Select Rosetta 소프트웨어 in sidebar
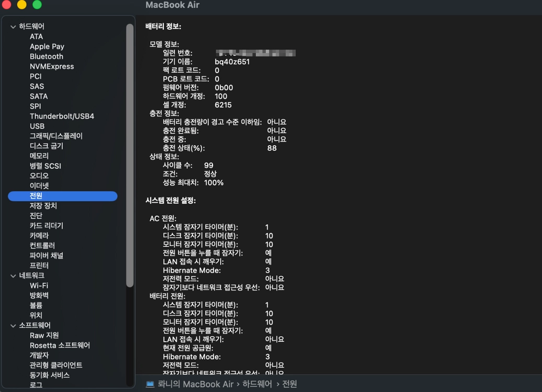542x392 pixels. click(60, 345)
